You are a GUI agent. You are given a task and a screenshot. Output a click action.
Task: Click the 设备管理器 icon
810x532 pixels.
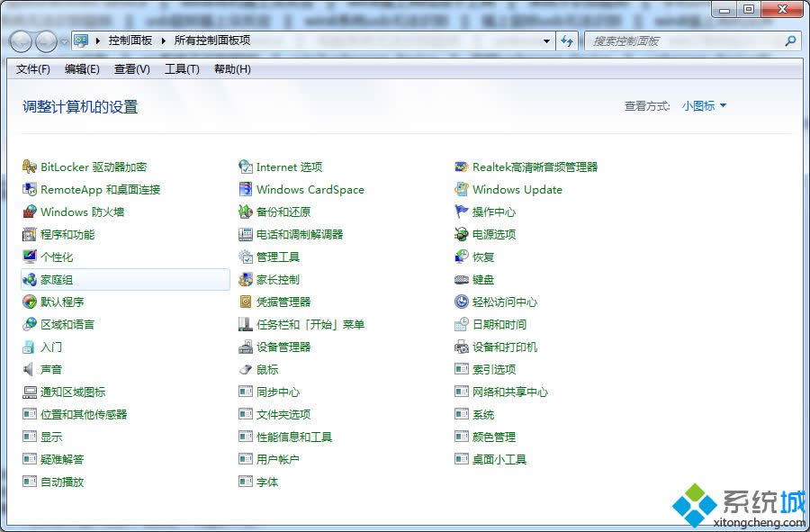click(x=246, y=347)
